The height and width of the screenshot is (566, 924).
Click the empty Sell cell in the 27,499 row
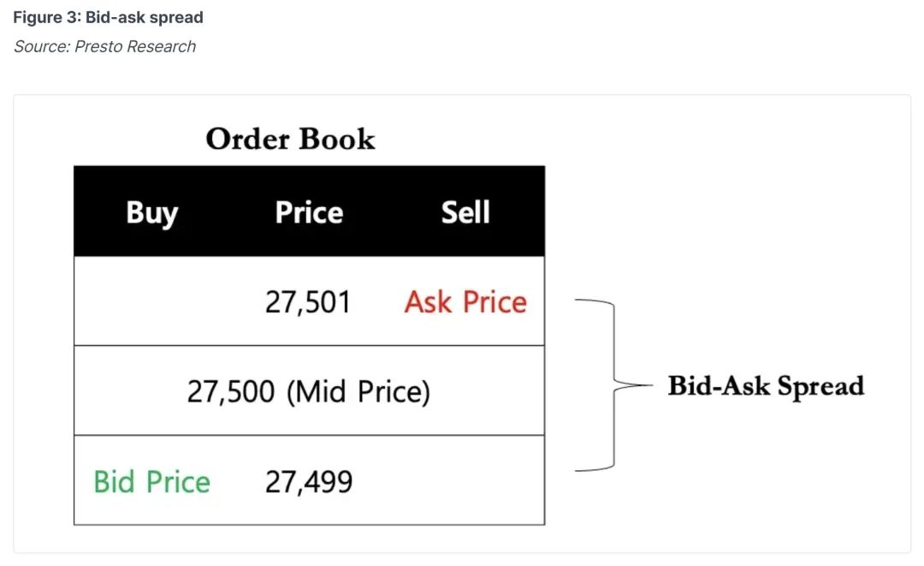pos(465,480)
